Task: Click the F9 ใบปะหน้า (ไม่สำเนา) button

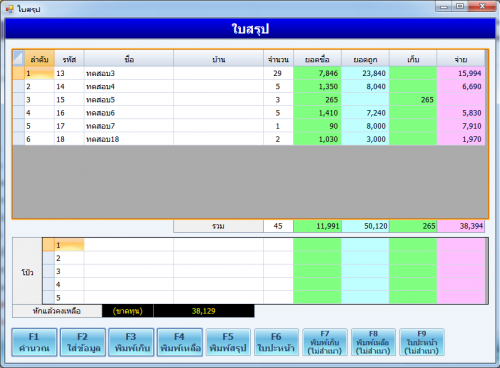Action: pyautogui.click(x=422, y=342)
